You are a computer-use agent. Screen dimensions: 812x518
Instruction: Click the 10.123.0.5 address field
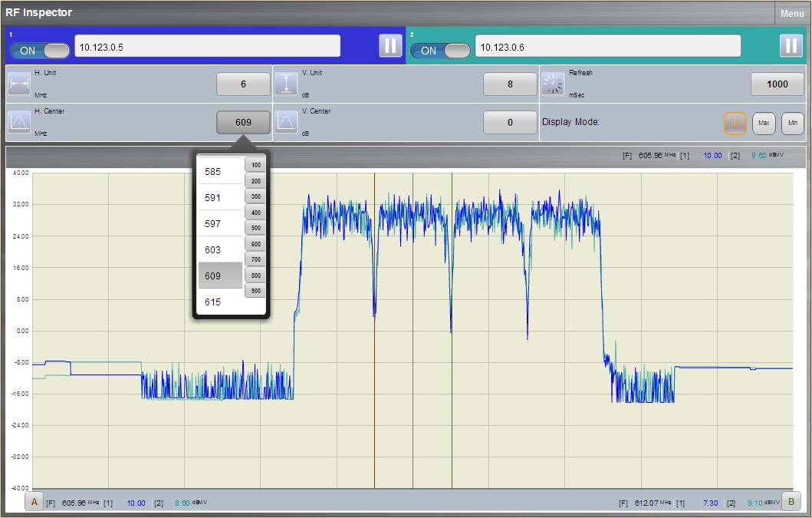tap(207, 45)
